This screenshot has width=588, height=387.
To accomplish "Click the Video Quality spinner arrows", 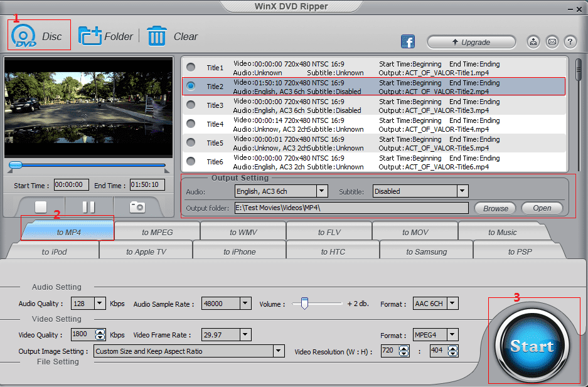I will pyautogui.click(x=100, y=334).
